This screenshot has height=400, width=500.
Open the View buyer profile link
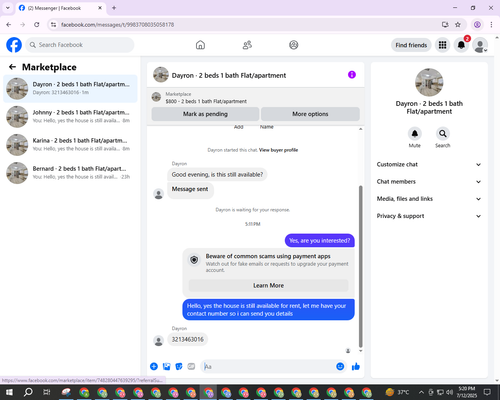(278, 150)
